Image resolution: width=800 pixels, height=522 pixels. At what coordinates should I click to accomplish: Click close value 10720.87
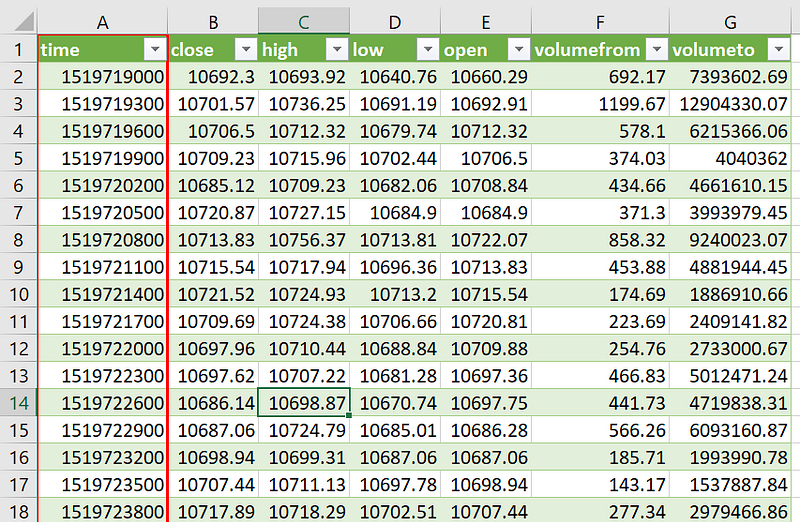pos(216,213)
